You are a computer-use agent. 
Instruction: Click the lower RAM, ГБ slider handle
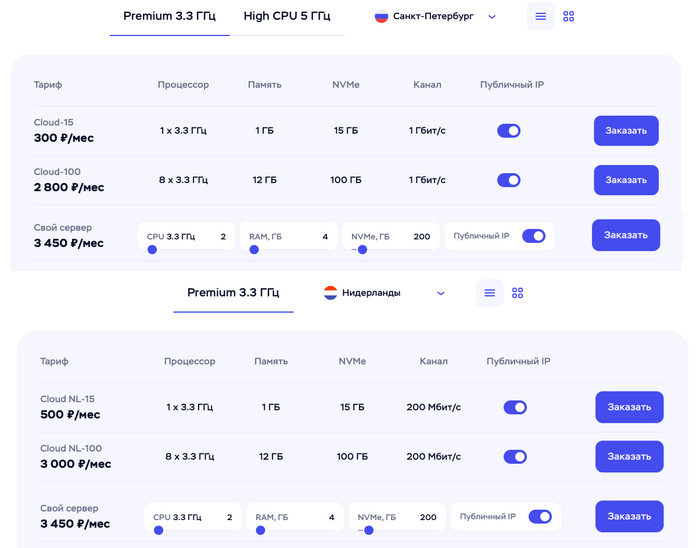261,530
